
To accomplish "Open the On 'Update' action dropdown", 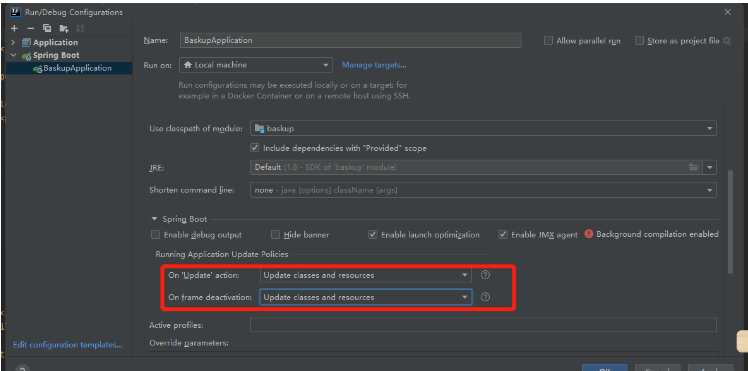I will click(x=366, y=275).
